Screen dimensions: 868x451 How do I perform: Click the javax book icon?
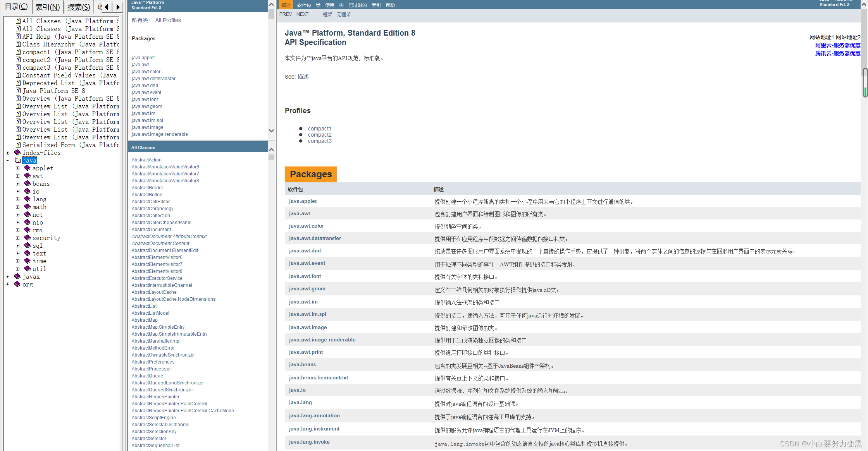(17, 276)
